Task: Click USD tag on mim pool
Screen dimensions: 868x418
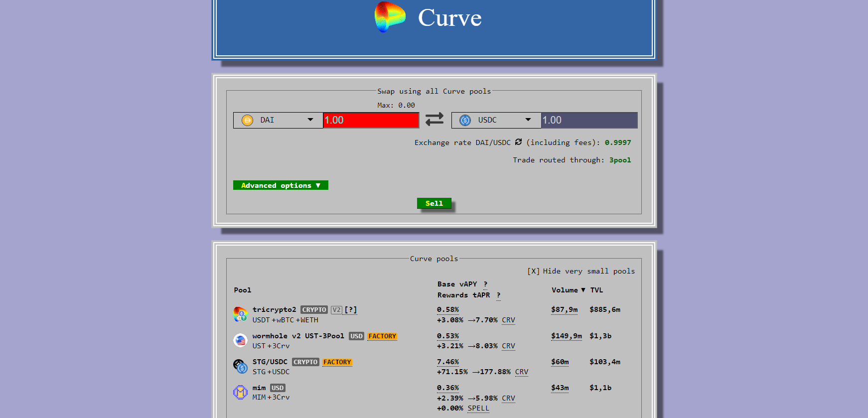Action: point(278,388)
